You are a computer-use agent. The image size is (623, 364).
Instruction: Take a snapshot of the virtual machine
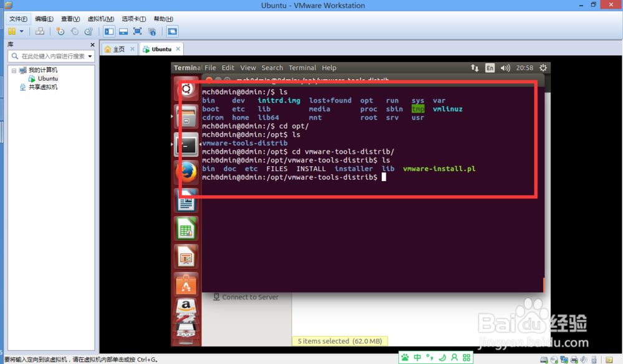click(60, 31)
